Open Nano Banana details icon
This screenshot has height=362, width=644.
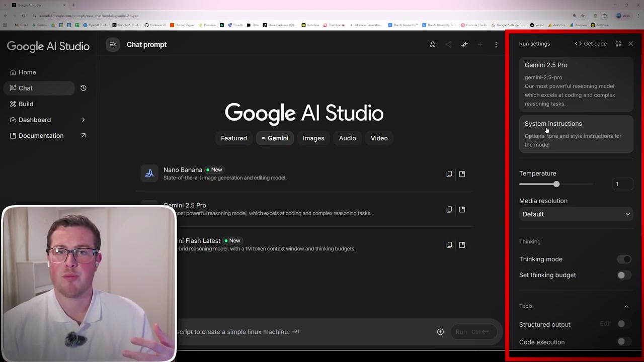pos(462,174)
